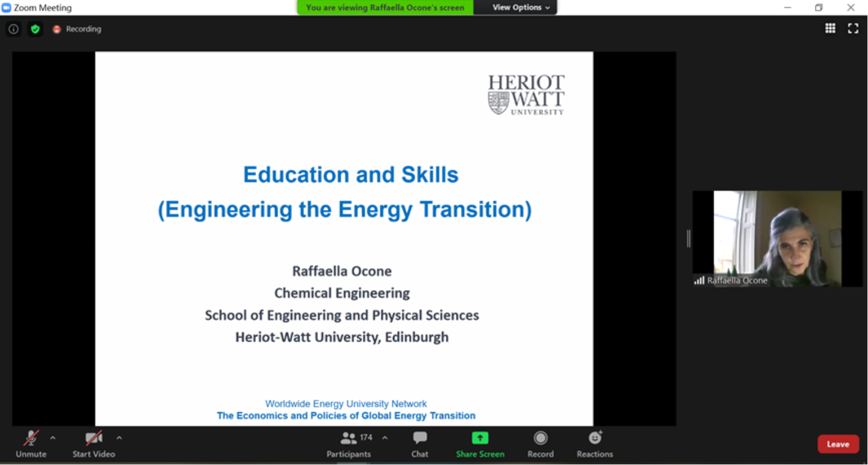The height and width of the screenshot is (465, 868).
Task: Click the red Recording indicator
Action: pyautogui.click(x=77, y=29)
